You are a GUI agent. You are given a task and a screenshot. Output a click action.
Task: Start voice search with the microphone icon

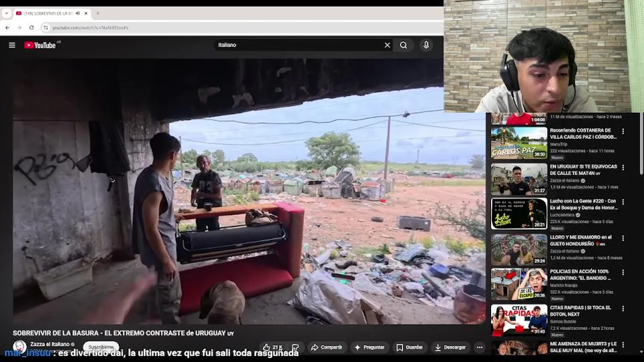point(426,45)
